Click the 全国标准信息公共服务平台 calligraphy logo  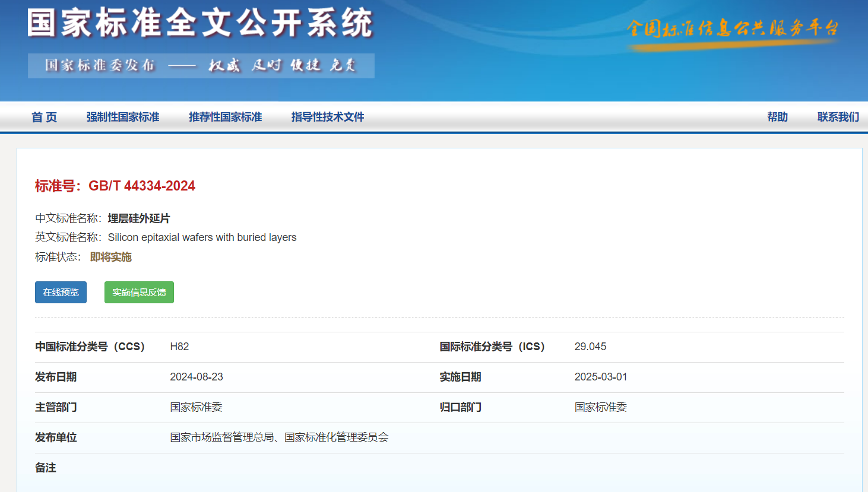tap(733, 29)
